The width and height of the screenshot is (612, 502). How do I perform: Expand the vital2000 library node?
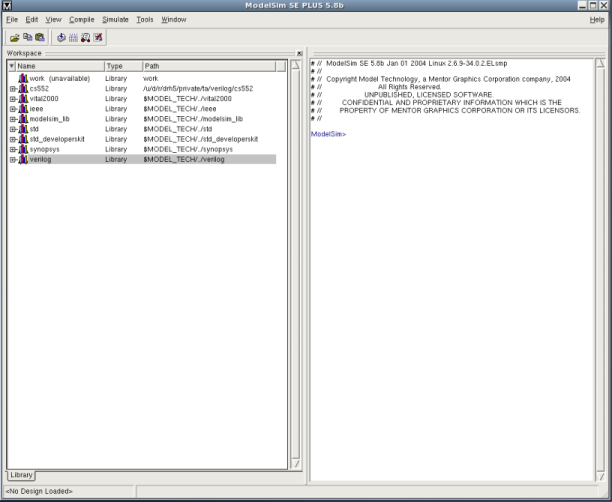click(x=12, y=99)
